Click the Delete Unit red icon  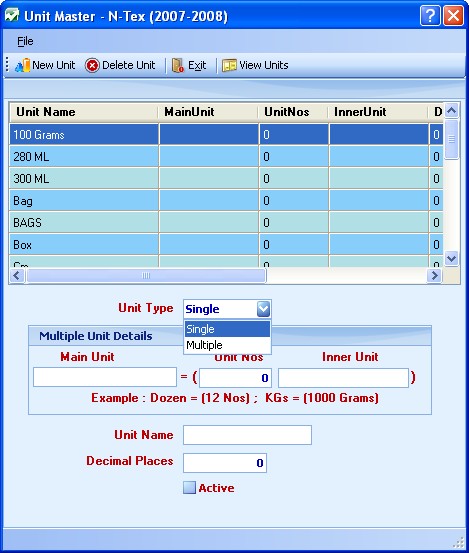click(92, 65)
